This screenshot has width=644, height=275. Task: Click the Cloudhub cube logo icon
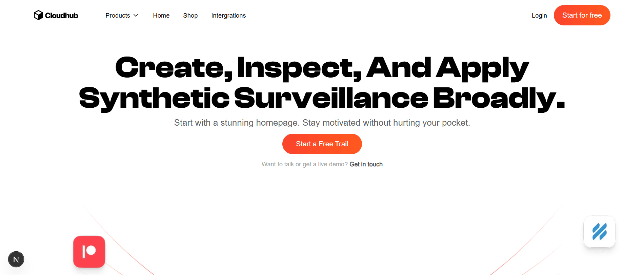click(x=38, y=15)
